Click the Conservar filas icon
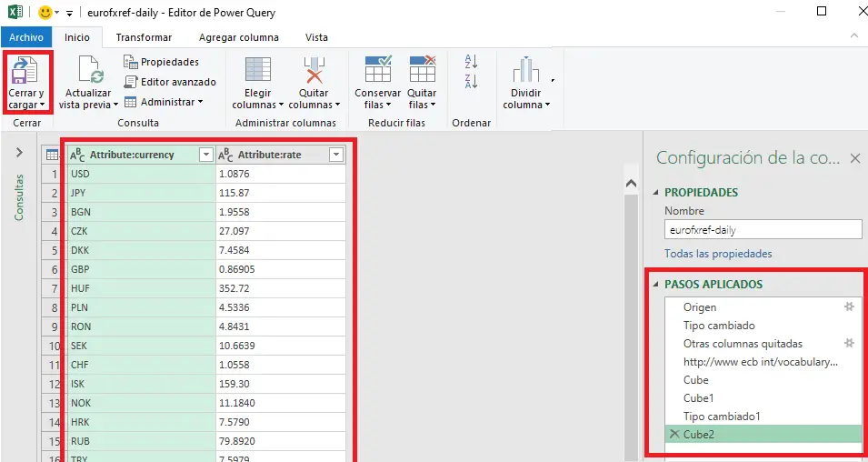Image resolution: width=868 pixels, height=462 pixels. 378,69
